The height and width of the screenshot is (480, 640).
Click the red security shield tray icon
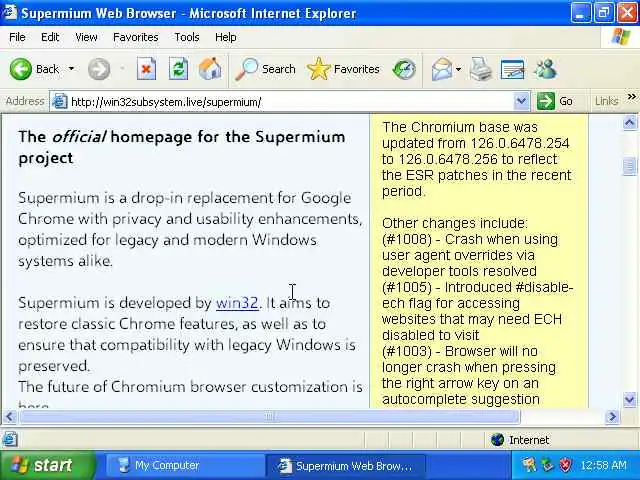pos(565,465)
